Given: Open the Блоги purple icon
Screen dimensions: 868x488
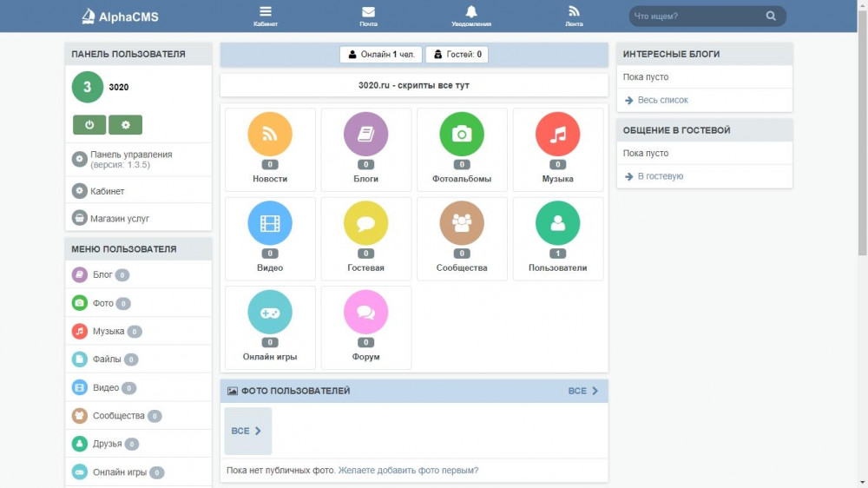Looking at the screenshot, I should pos(365,134).
